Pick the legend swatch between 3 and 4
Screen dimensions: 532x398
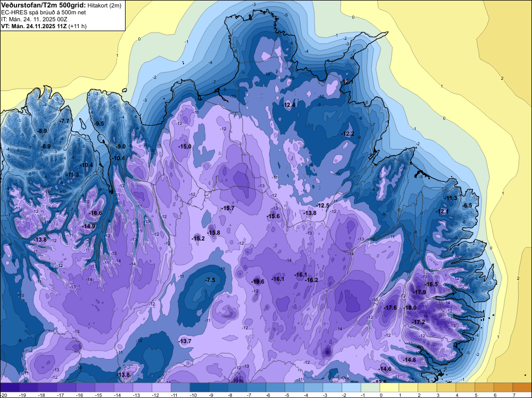[x=446, y=387]
